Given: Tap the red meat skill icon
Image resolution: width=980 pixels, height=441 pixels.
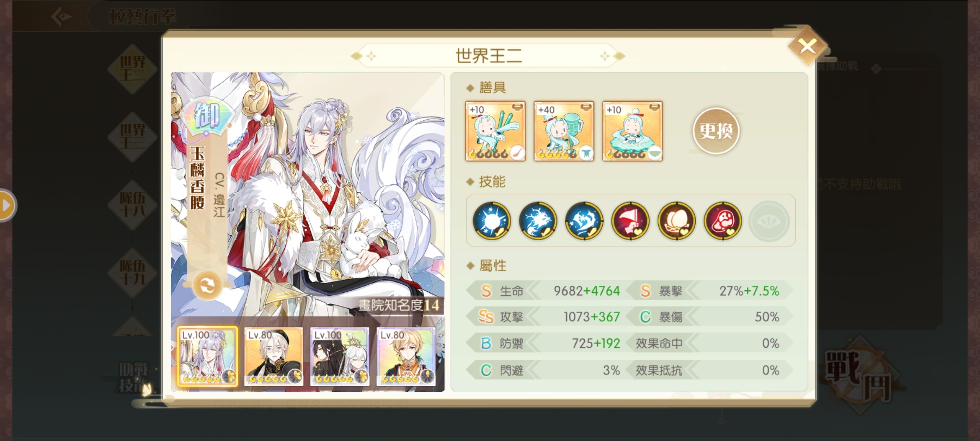Looking at the screenshot, I should [723, 221].
